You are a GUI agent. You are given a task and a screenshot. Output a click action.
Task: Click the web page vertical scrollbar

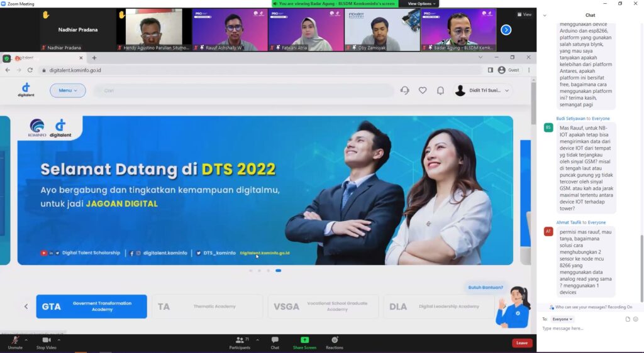pyautogui.click(x=533, y=104)
